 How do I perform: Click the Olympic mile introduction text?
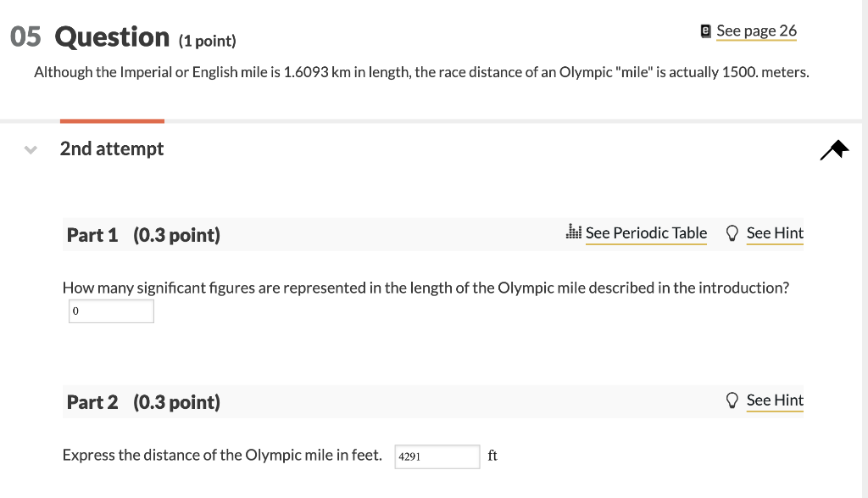pyautogui.click(x=421, y=73)
